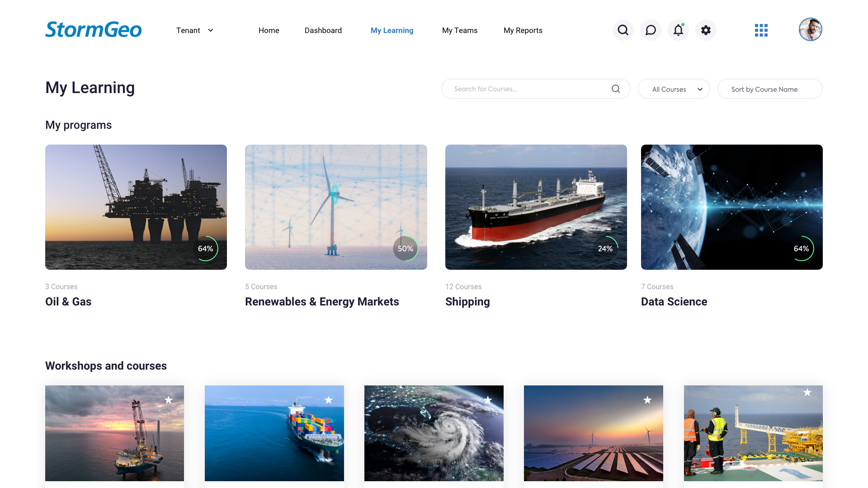Switch to My Teams
Screen dimensions: 868x488
[459, 30]
